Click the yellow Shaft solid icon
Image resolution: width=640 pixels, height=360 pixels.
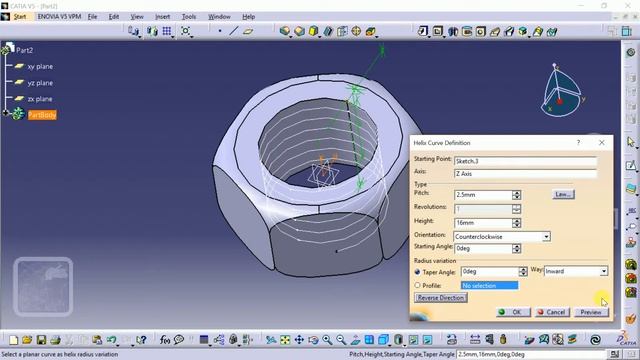click(313, 31)
